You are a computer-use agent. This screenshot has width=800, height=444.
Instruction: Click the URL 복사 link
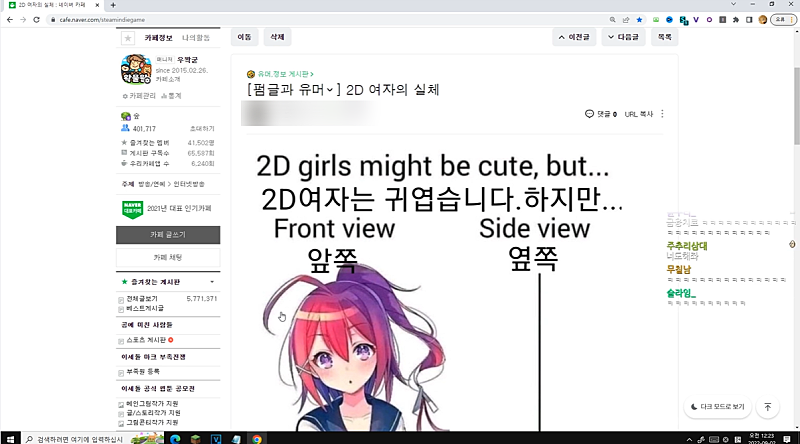639,114
